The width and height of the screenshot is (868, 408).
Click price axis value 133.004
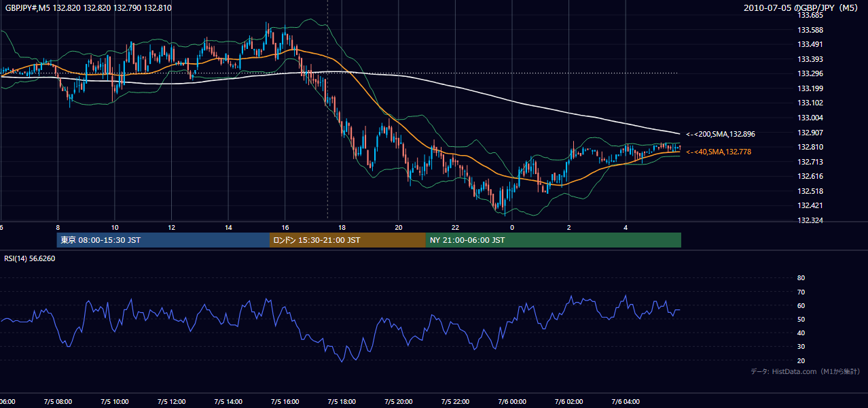click(x=810, y=118)
